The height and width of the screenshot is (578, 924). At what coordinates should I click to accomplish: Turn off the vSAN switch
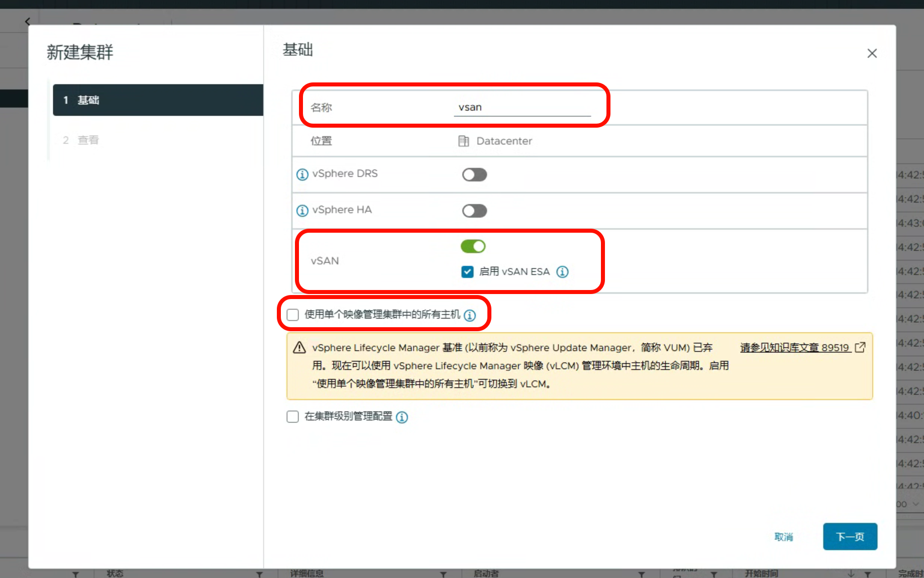point(473,246)
